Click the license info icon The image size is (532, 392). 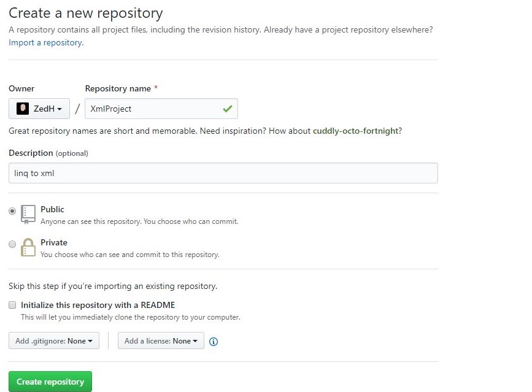214,342
